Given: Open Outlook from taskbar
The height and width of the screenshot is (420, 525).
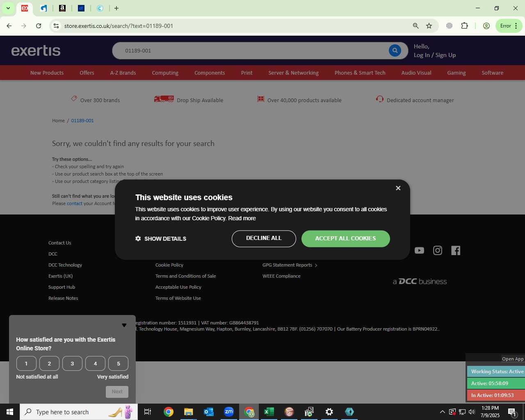Looking at the screenshot, I should pos(209,412).
